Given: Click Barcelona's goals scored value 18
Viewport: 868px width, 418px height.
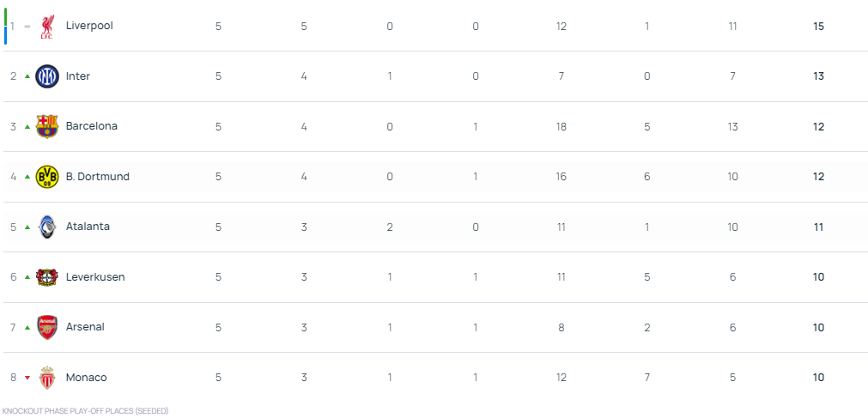Looking at the screenshot, I should [x=561, y=127].
